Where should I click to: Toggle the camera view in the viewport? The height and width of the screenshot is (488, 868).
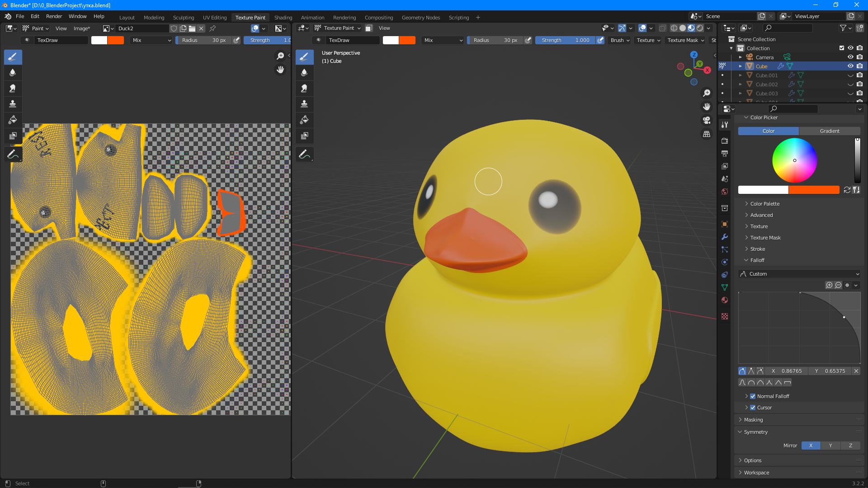[x=706, y=121]
